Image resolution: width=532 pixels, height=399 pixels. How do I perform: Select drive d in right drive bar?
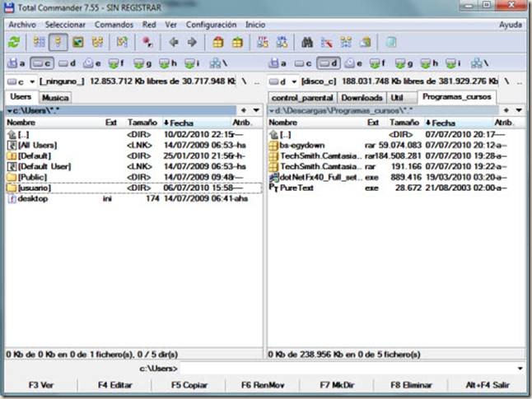(329, 63)
